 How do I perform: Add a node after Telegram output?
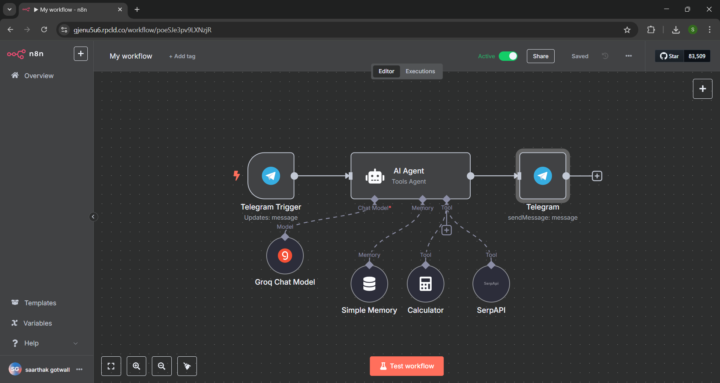[597, 176]
